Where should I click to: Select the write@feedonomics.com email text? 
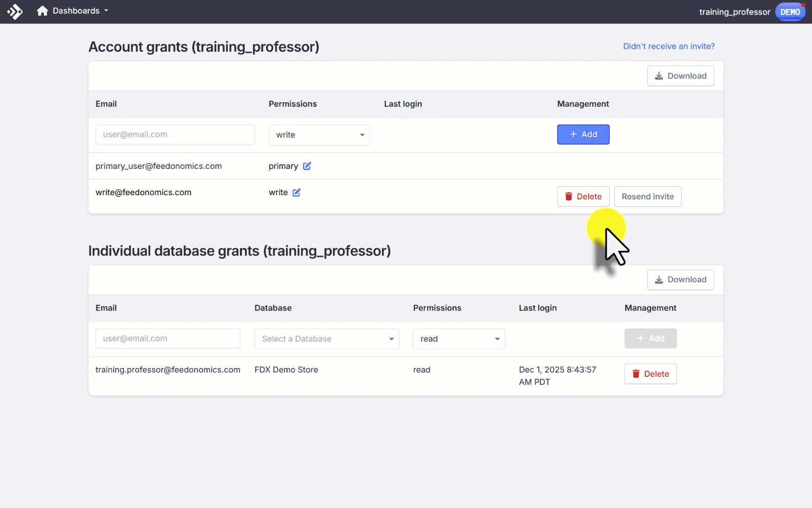[x=143, y=192]
